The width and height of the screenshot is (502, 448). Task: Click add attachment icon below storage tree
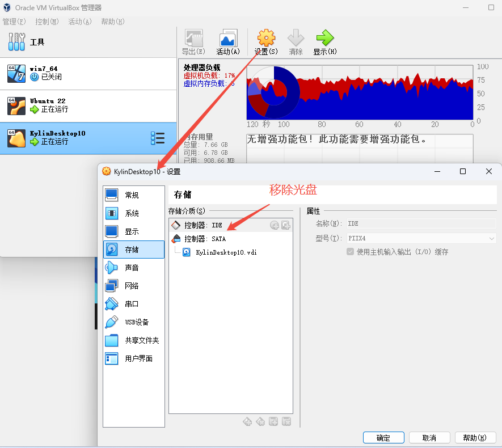point(273,421)
